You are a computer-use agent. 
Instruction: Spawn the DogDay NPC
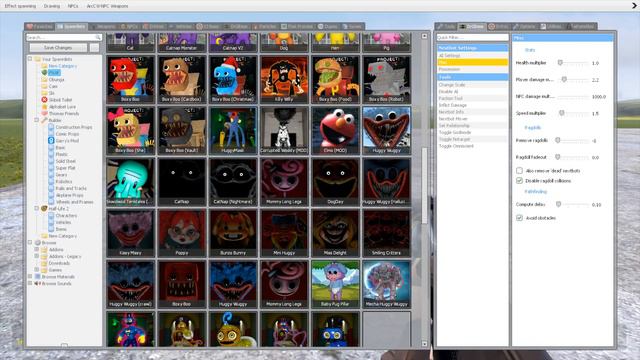(335, 182)
